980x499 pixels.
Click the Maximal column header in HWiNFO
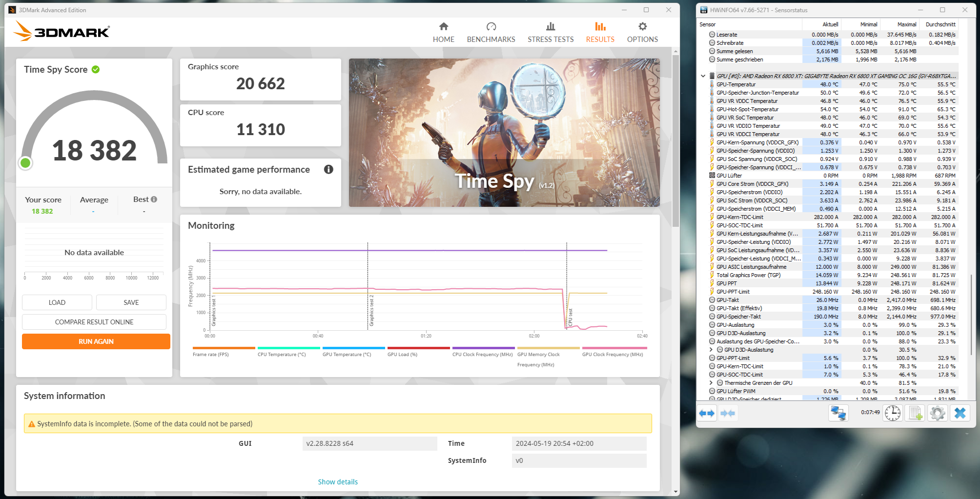[900, 24]
